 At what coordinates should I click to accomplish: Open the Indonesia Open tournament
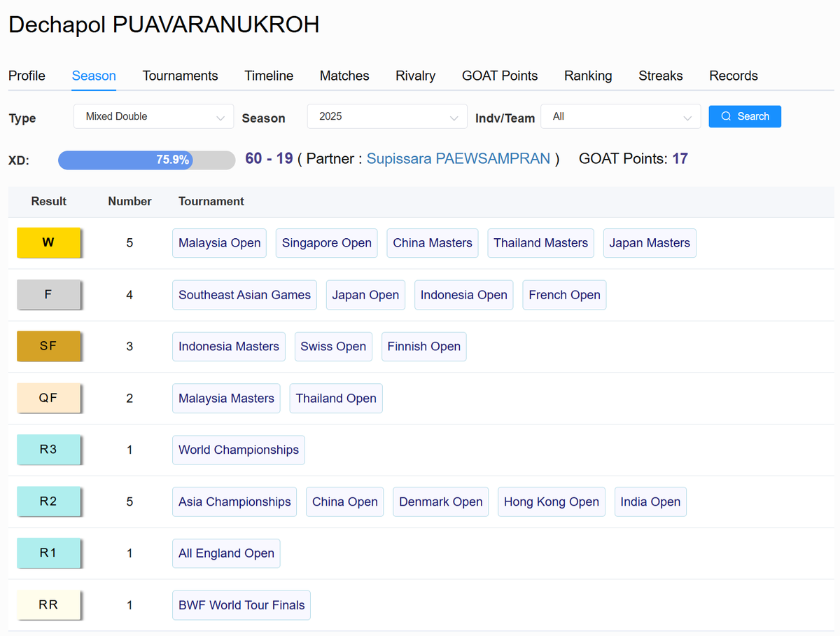coord(464,295)
